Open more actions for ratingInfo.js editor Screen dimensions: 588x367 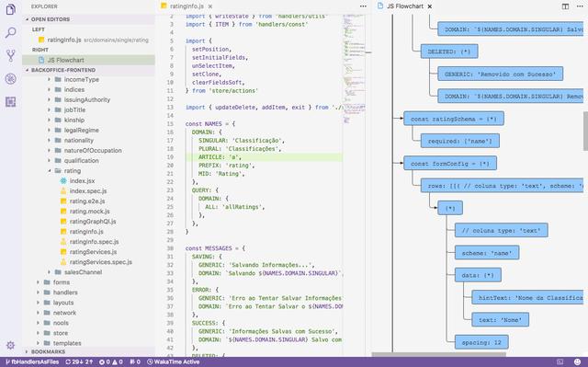point(363,6)
